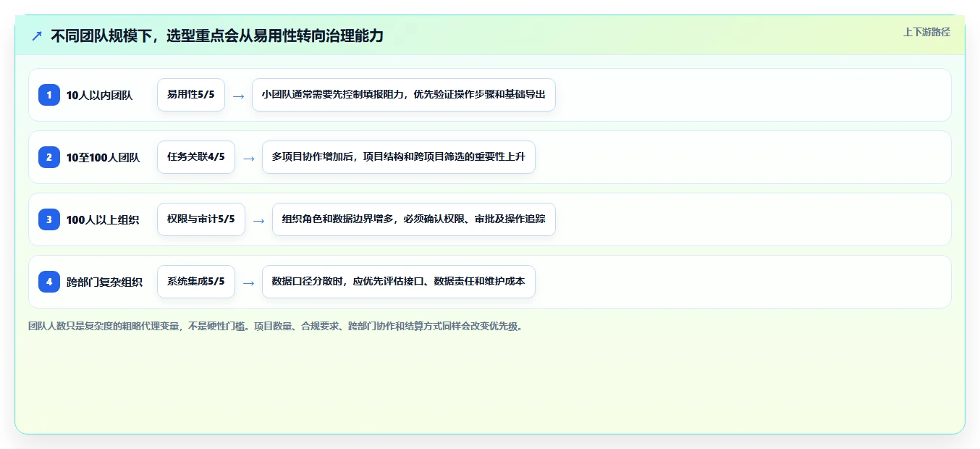Click the 上下游路径 label

926,32
